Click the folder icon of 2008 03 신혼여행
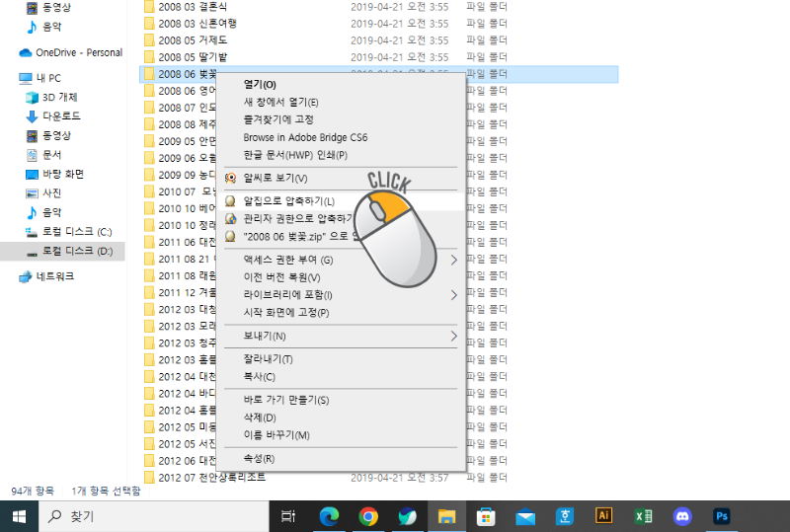 click(x=149, y=24)
